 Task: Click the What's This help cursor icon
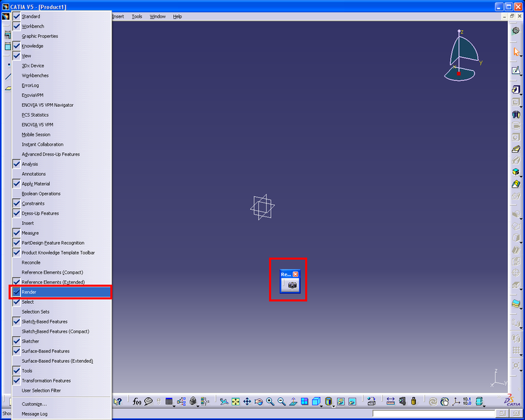118,401
